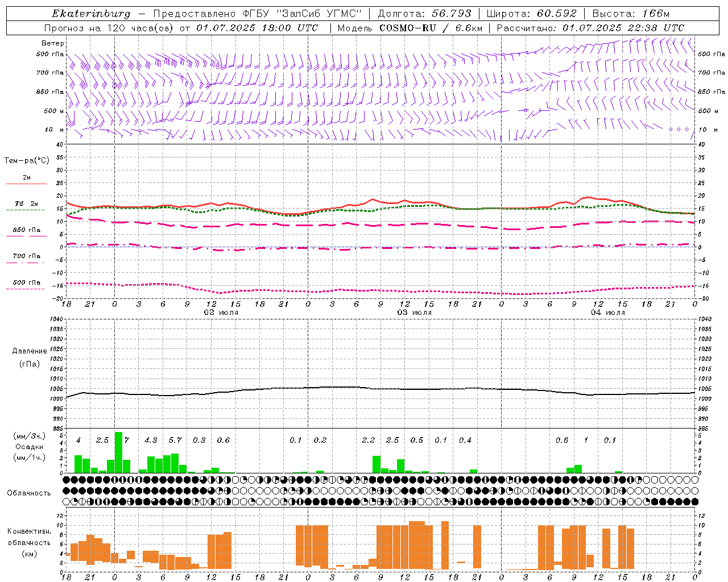Click the "Широта: 60.592" value
This screenshot has width=728, height=582.
[x=532, y=14]
